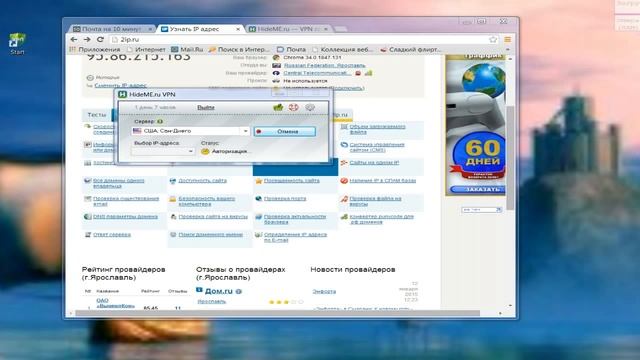Open the gear settings icon in HideME VPN
The height and width of the screenshot is (360, 640).
310,107
